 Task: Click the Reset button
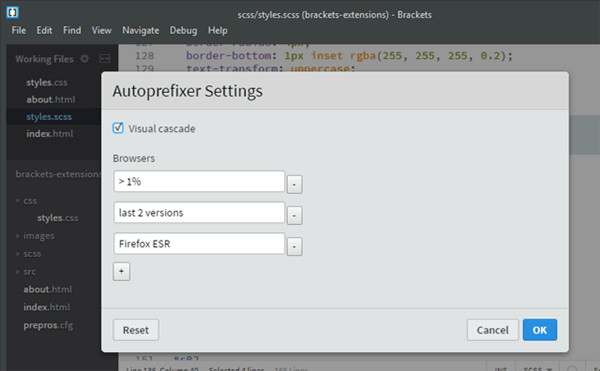135,330
